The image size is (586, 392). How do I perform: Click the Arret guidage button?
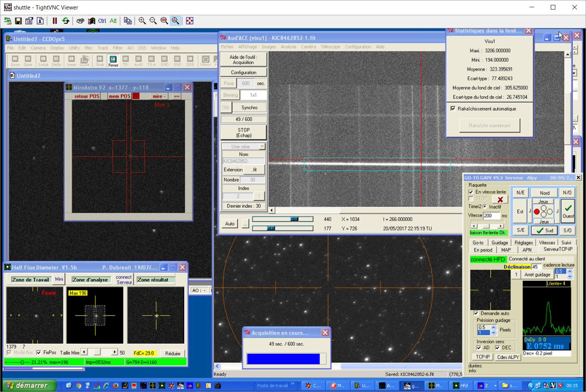tap(537, 274)
